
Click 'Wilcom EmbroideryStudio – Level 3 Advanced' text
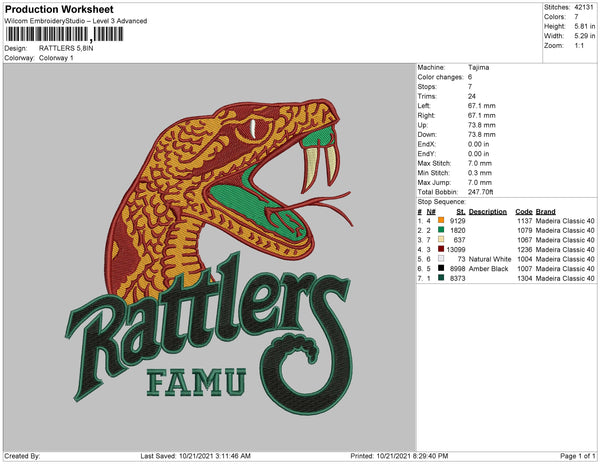click(76, 21)
